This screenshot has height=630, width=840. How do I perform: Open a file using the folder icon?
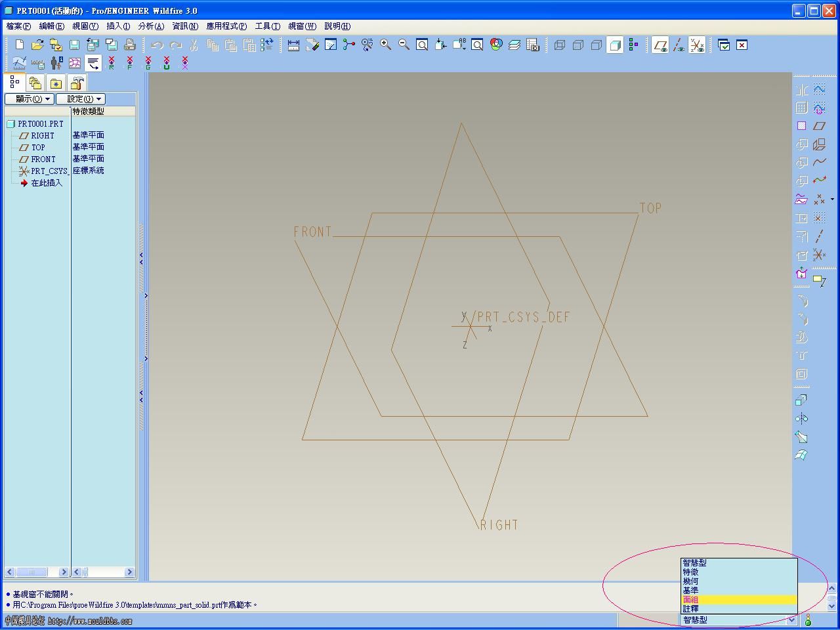[37, 45]
